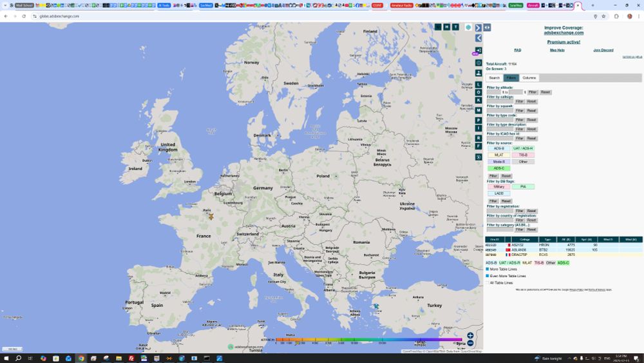Toggle the sidebar width double-arrow button
Screen dimensions: 644x363
(487, 28)
